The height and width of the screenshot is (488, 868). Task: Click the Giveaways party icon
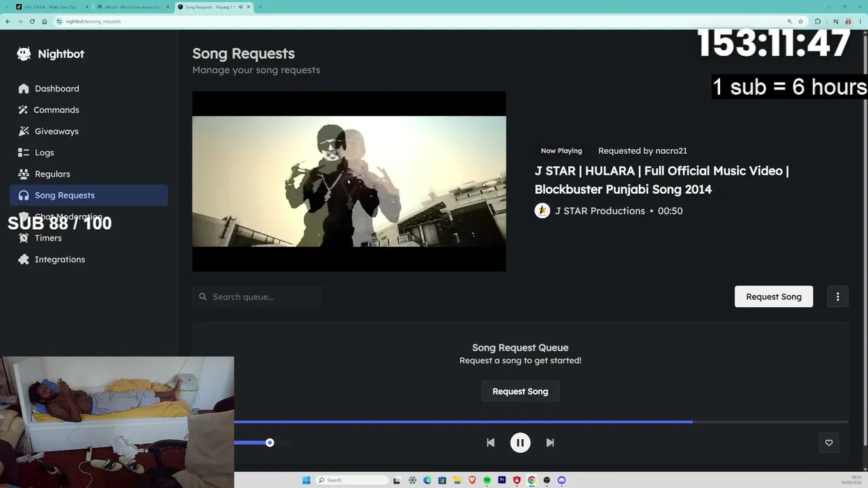pos(24,131)
